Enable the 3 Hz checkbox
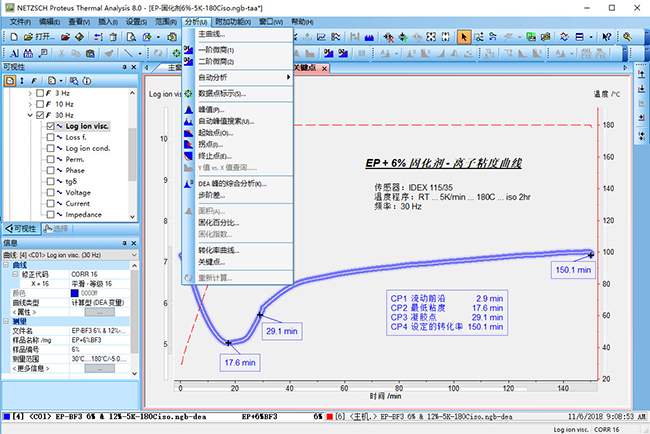Image resolution: width=650 pixels, height=434 pixels. click(x=39, y=92)
